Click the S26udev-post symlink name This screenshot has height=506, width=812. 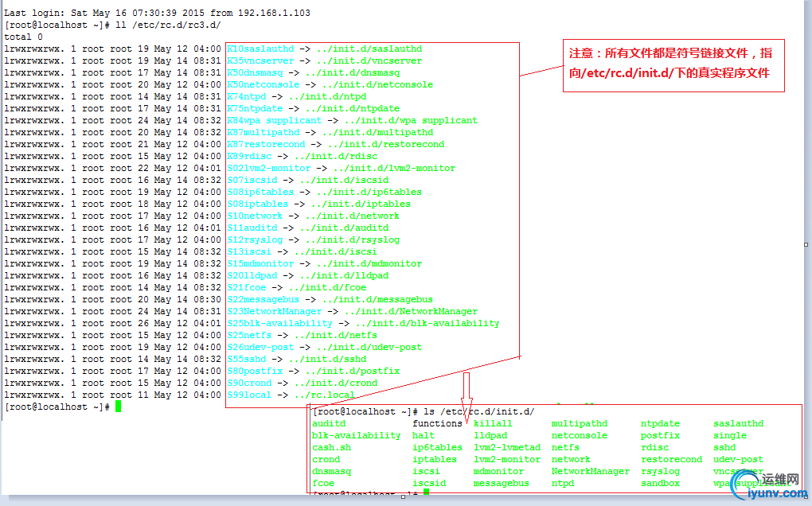click(x=260, y=347)
